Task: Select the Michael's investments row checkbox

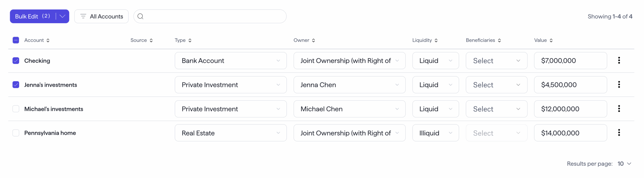Action: (16, 109)
